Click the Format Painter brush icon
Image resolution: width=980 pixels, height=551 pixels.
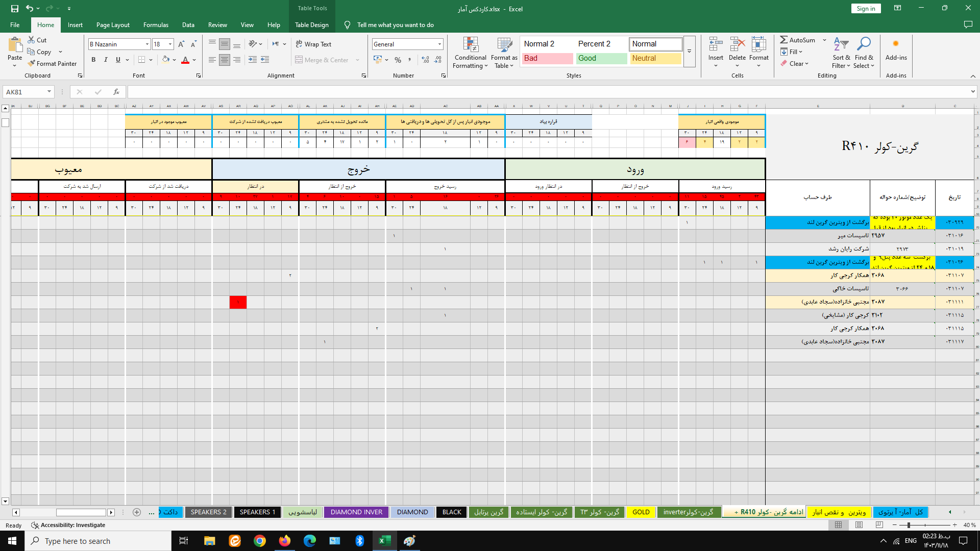coord(32,64)
